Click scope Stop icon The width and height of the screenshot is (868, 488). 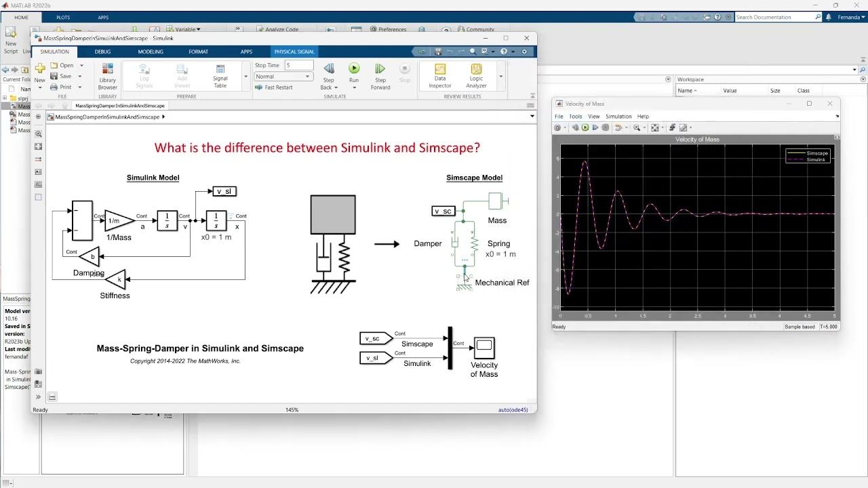point(606,127)
